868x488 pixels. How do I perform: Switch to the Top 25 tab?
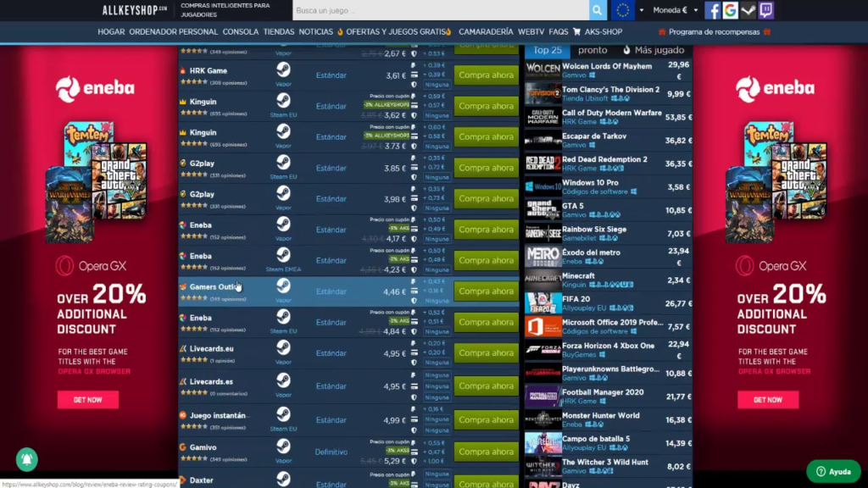pos(548,50)
